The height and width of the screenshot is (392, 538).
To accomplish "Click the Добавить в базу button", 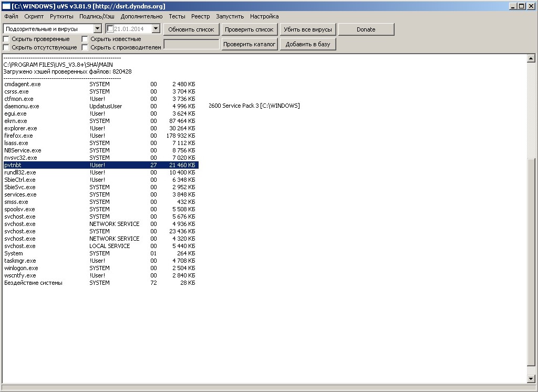I will [308, 44].
